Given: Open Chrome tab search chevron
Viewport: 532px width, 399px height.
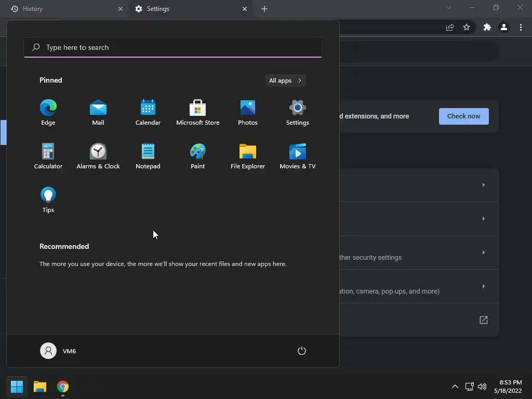Looking at the screenshot, I should 448,7.
